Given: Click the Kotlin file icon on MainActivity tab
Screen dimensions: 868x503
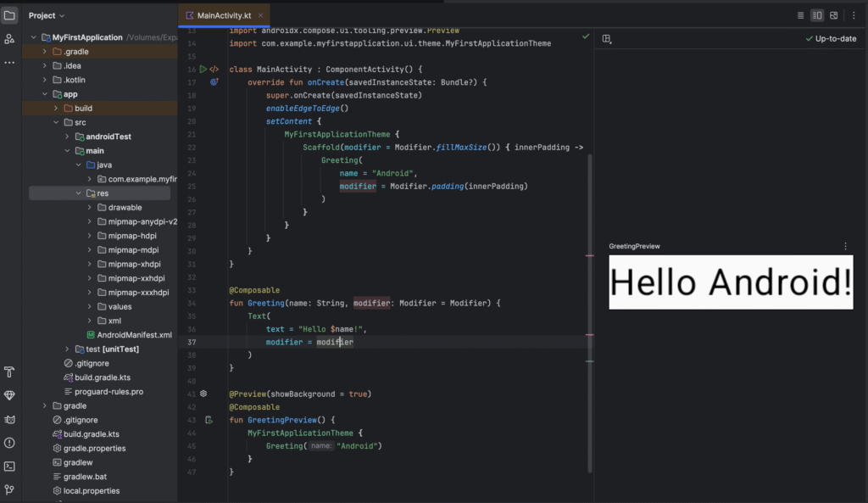Looking at the screenshot, I should click(190, 15).
